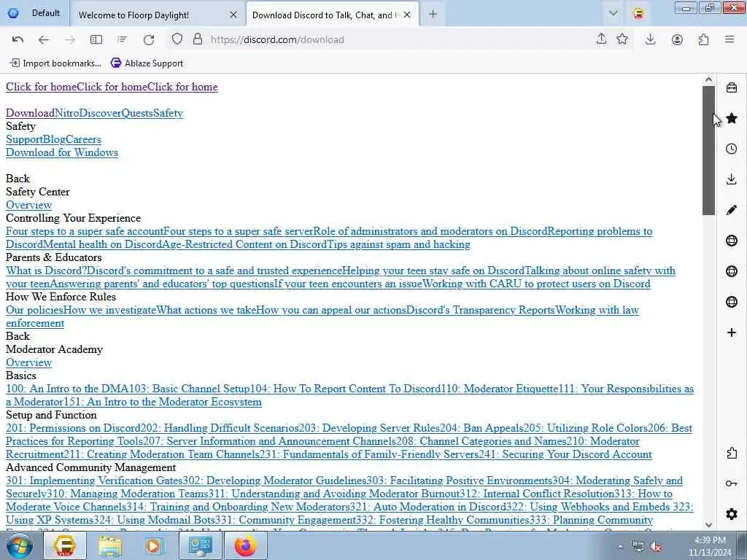Open the Overview link under Safety Center
Screen dimensions: 747x560
pos(28,205)
